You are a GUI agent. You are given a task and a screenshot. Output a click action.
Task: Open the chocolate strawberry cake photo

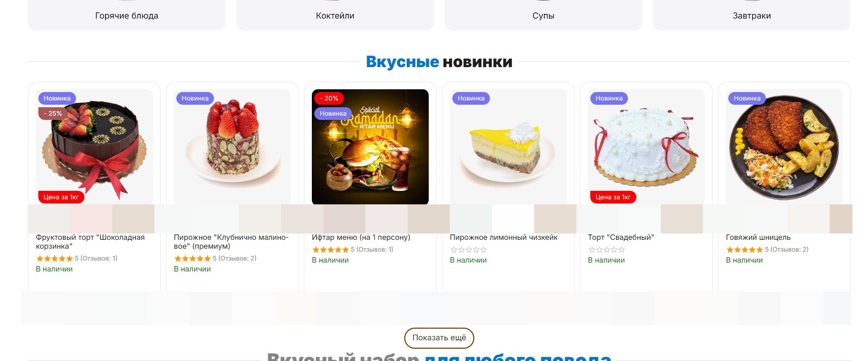tap(94, 147)
